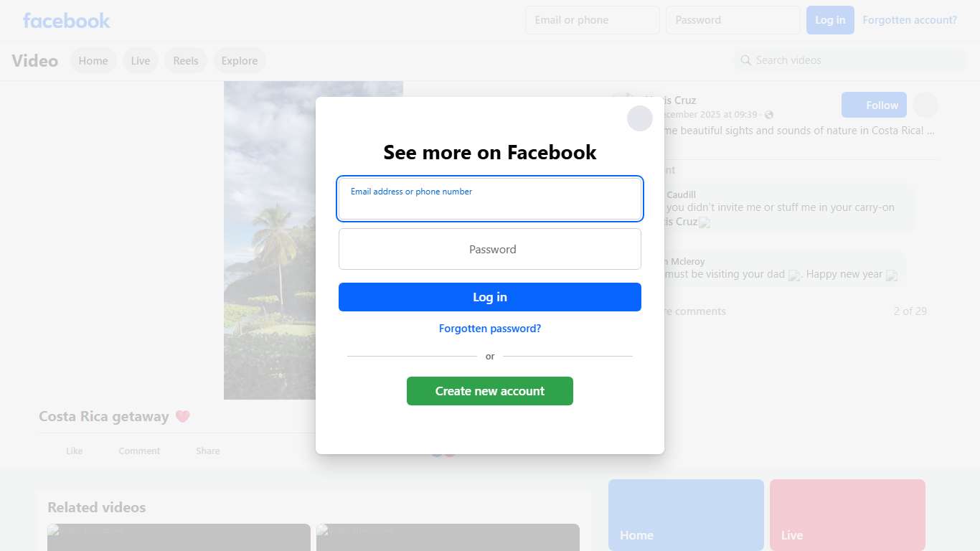Click Create new account button
This screenshot has width=980, height=551.
(x=490, y=391)
